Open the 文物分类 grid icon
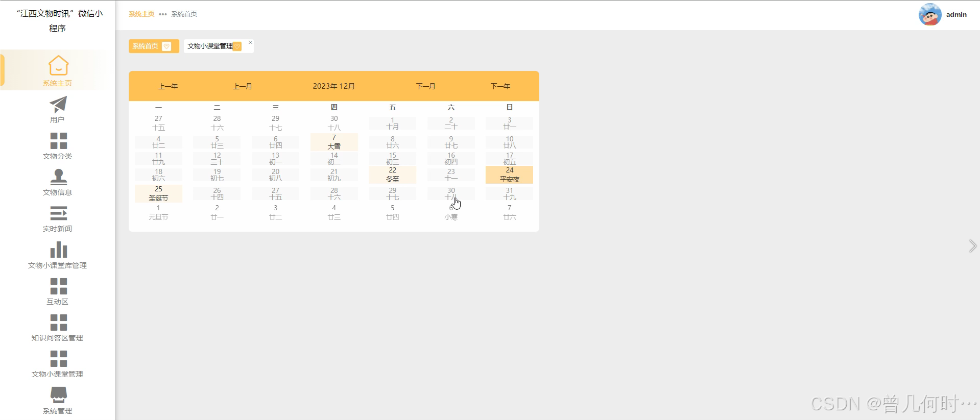980x420 pixels. [58, 141]
